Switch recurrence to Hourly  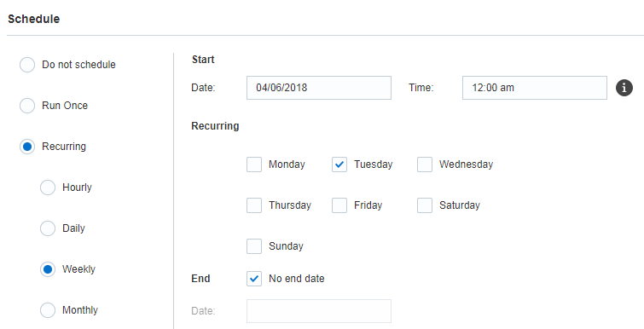(x=48, y=188)
